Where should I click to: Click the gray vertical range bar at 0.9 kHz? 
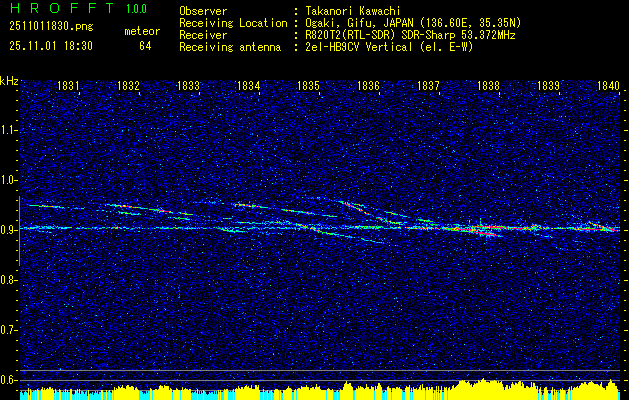(x=19, y=231)
